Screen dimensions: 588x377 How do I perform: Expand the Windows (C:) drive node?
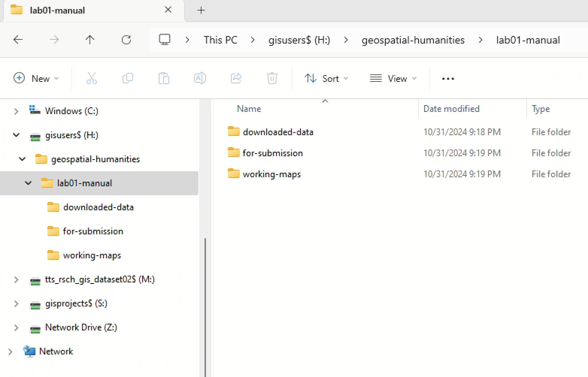(x=16, y=111)
